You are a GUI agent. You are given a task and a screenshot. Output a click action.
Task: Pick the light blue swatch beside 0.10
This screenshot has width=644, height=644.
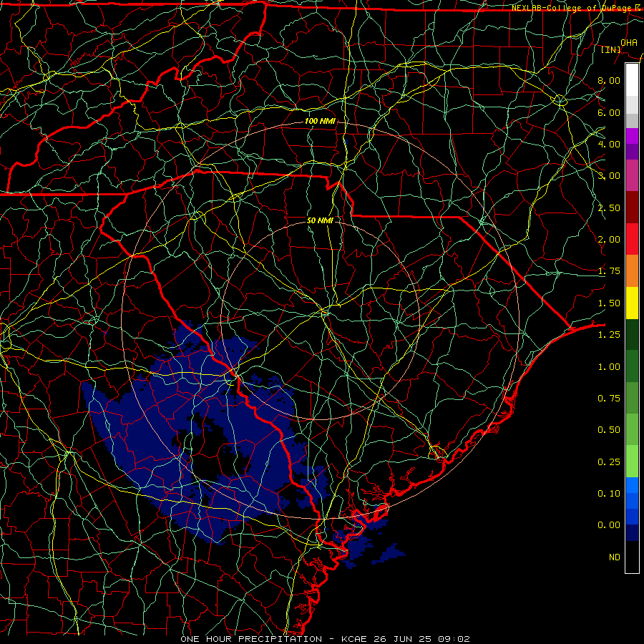coord(632,485)
